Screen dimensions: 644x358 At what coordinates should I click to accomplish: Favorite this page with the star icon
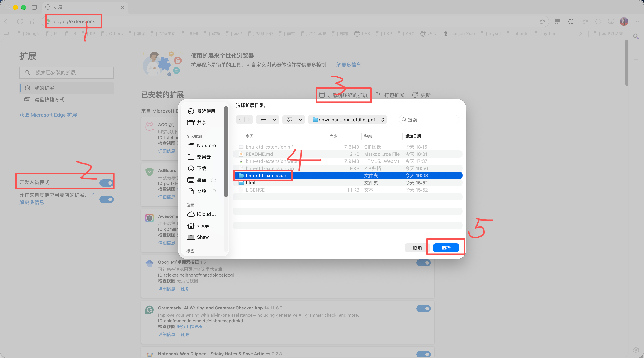tap(542, 21)
